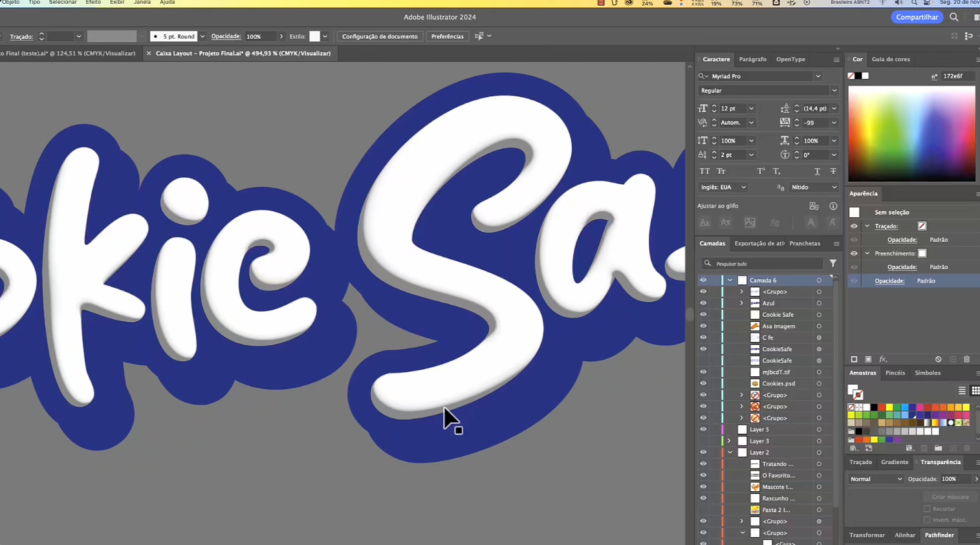Open the Caractere panel options menu
The image size is (980, 545).
coord(836,59)
